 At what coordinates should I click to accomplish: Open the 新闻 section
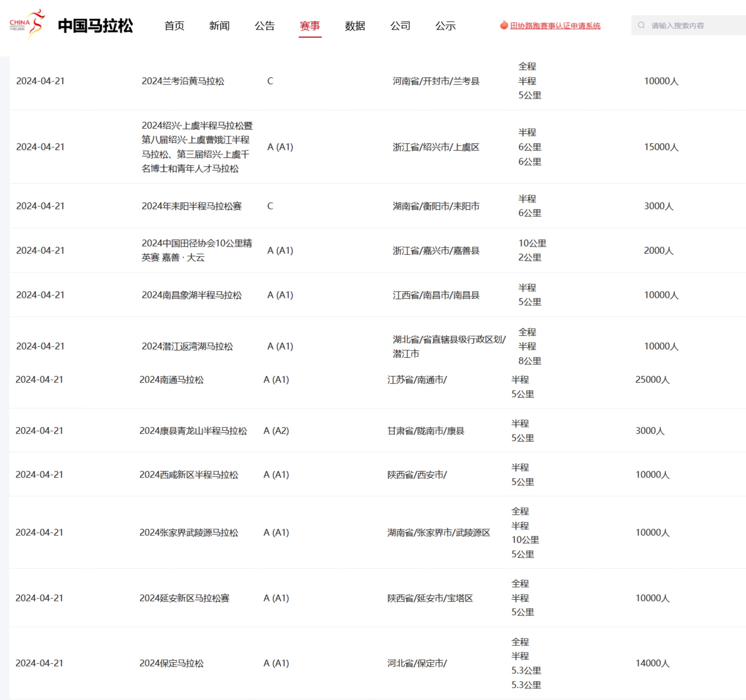[220, 26]
